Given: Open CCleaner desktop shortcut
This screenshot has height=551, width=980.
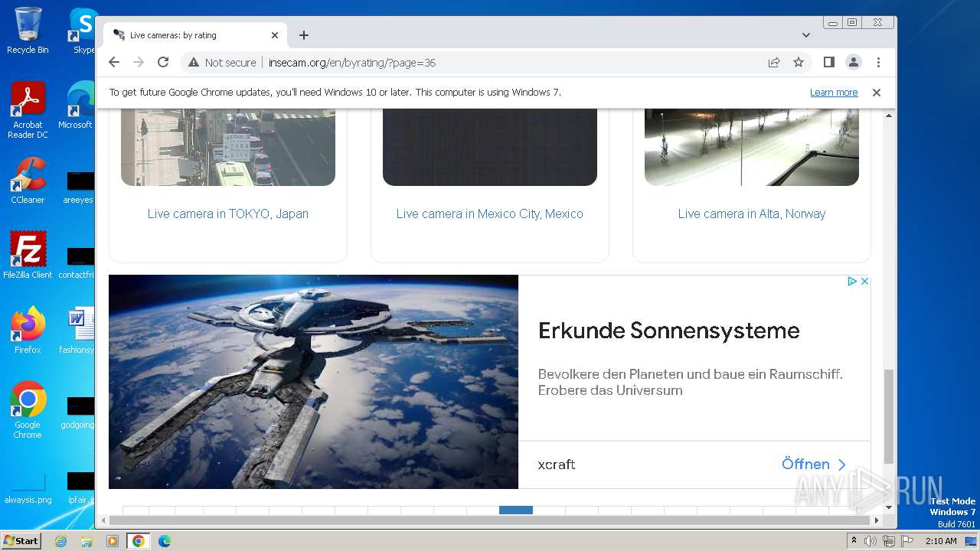Looking at the screenshot, I should click(28, 181).
